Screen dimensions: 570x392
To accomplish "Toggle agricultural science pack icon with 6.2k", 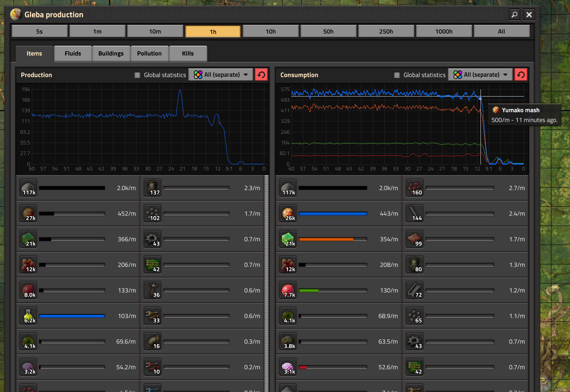I will pos(29,316).
